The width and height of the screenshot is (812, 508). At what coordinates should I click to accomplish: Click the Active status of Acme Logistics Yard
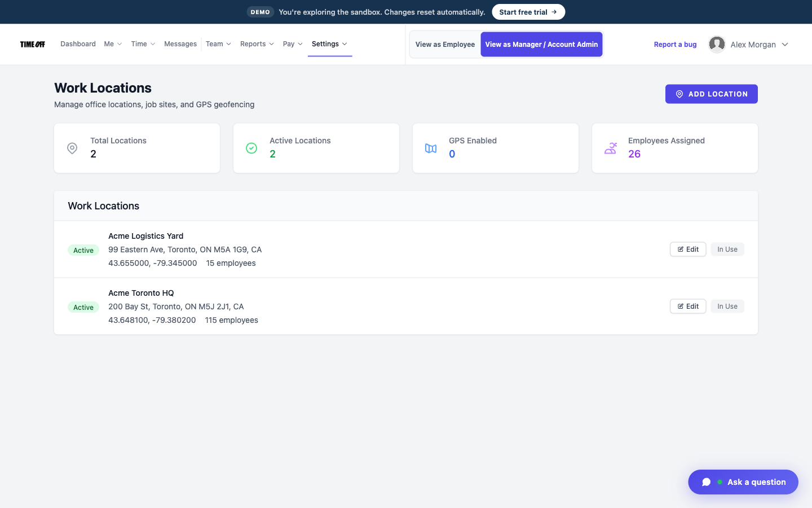click(83, 250)
